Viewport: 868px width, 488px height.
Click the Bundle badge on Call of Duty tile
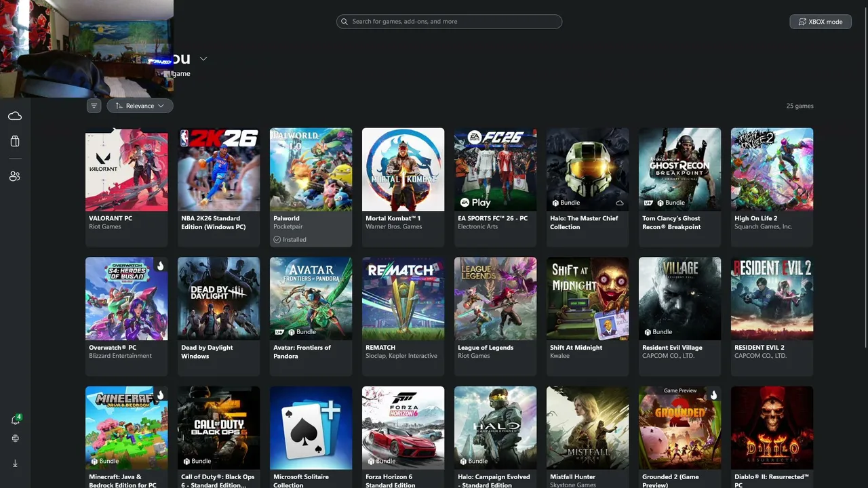(197, 461)
